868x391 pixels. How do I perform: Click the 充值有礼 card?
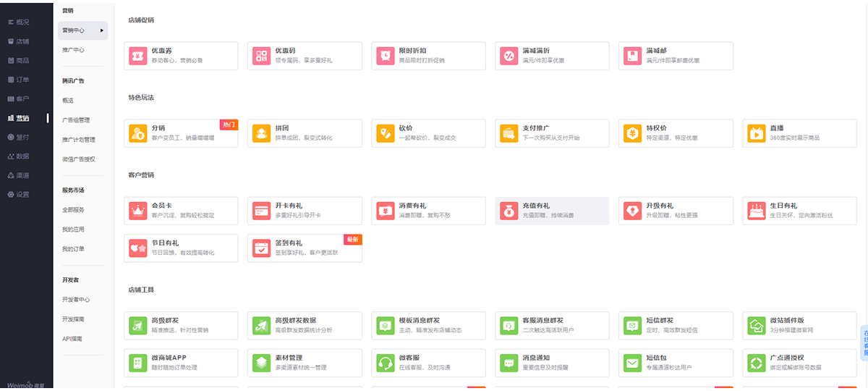pyautogui.click(x=551, y=211)
